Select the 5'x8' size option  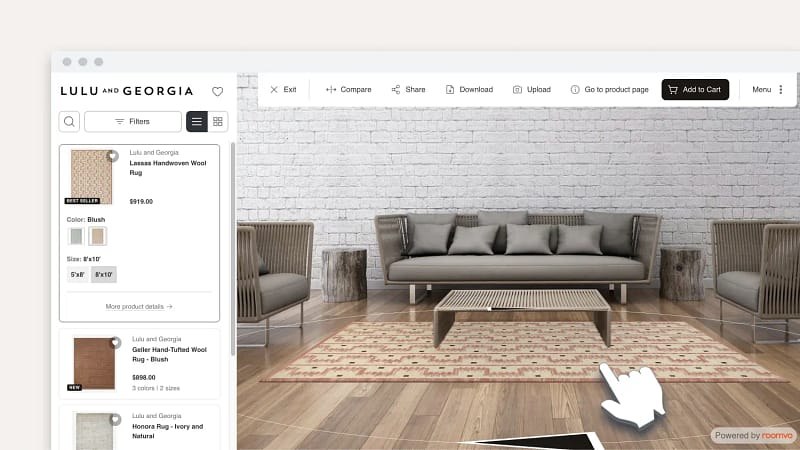[78, 274]
